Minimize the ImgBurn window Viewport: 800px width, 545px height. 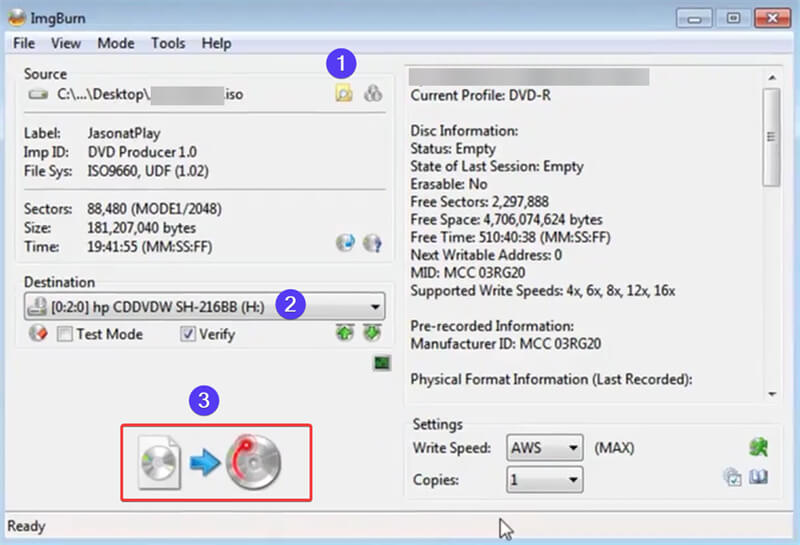(x=694, y=18)
